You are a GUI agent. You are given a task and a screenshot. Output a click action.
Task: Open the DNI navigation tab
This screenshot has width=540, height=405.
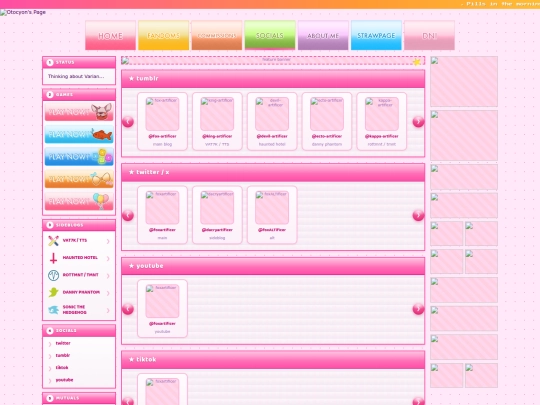click(429, 35)
